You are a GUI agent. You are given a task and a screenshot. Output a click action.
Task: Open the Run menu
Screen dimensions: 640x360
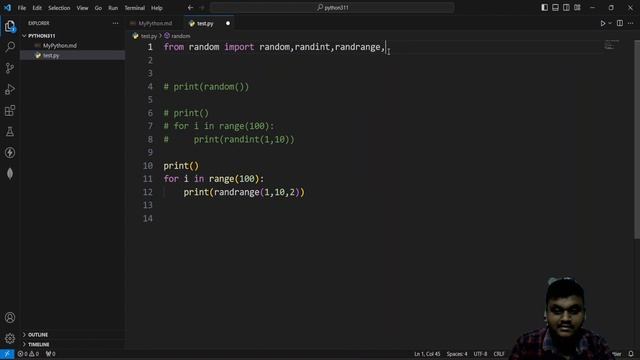point(113,8)
